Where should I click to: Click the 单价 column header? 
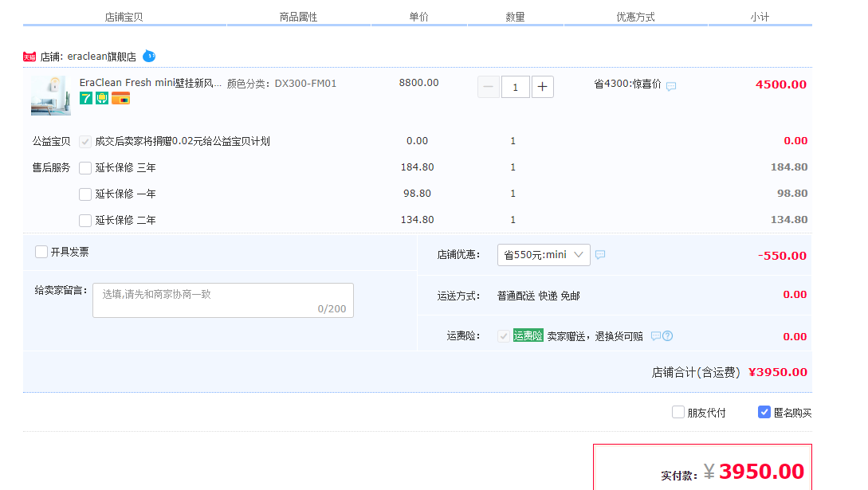[419, 18]
